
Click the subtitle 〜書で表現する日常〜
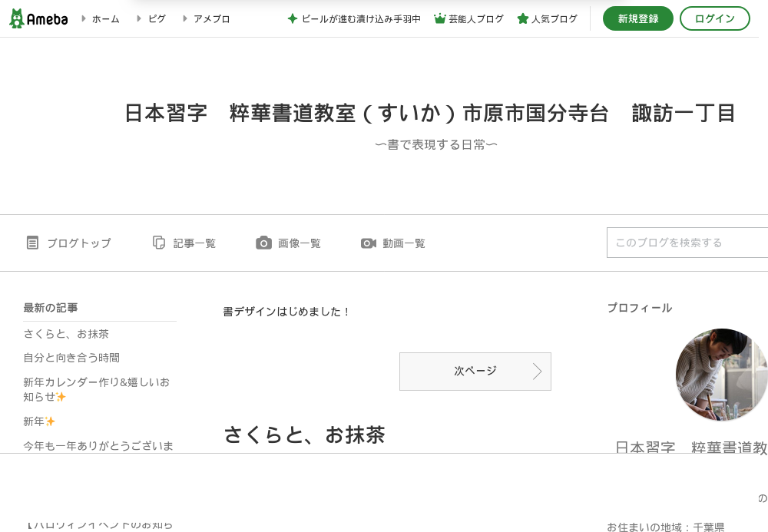tap(436, 145)
